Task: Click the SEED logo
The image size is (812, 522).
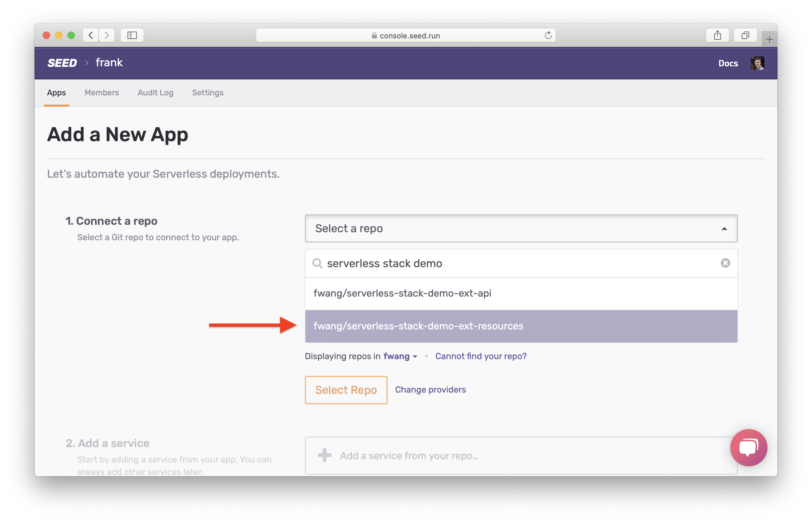Action: pos(62,63)
